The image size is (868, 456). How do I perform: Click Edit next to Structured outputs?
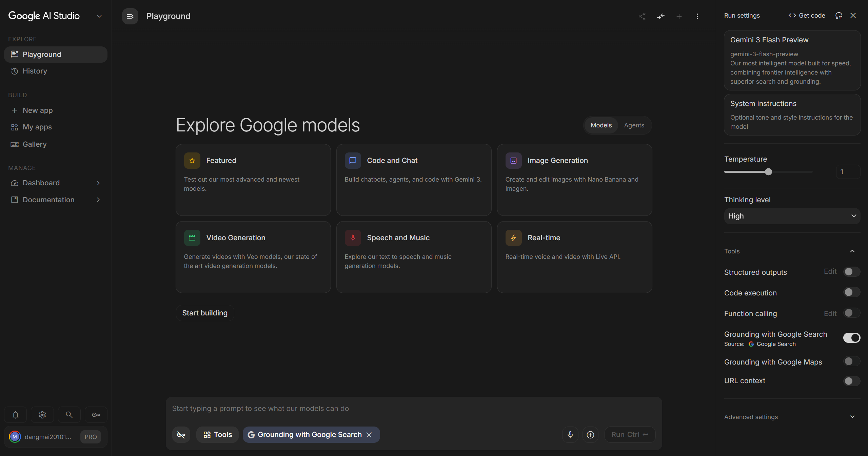[830, 271]
